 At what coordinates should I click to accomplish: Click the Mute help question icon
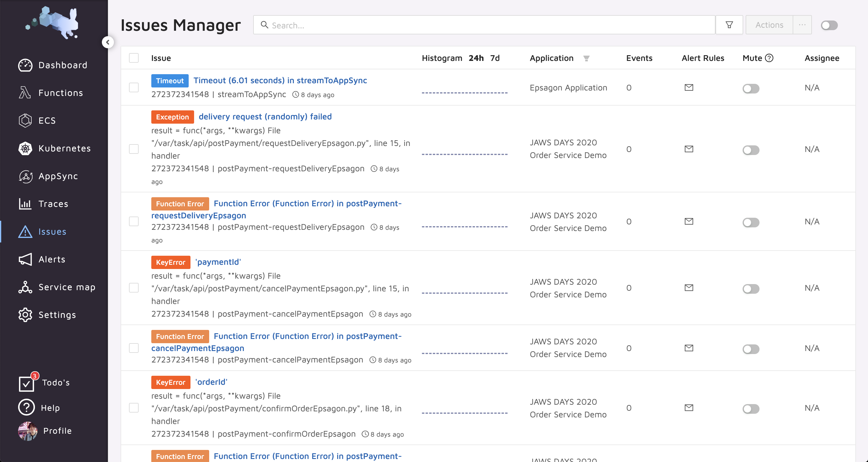coord(769,58)
